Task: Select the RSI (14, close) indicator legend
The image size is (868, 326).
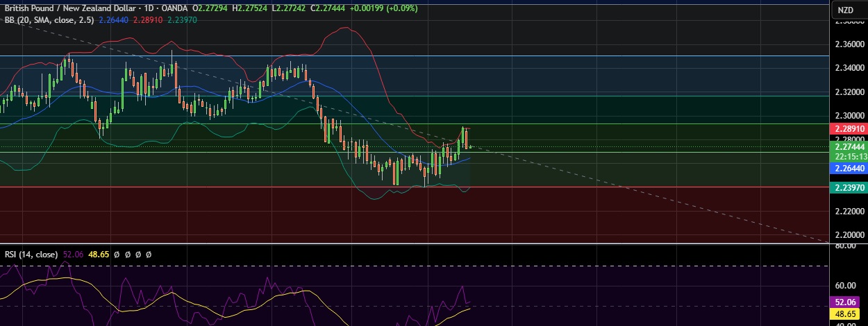Action: [x=33, y=255]
